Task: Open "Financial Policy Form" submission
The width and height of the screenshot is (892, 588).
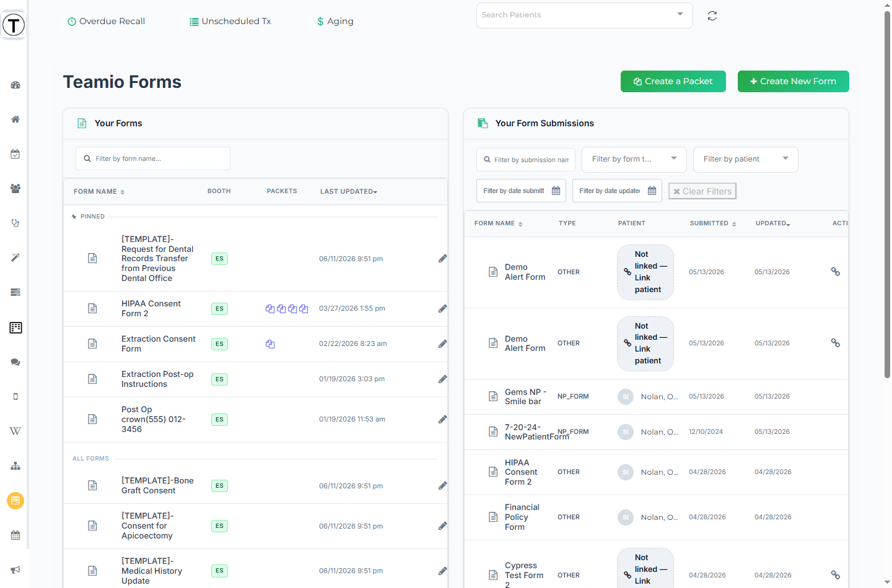Action: click(522, 517)
